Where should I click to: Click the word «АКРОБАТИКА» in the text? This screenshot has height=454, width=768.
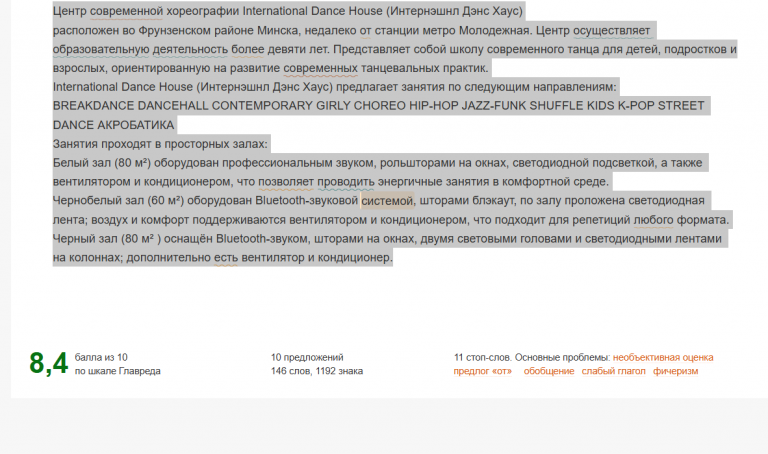tap(136, 125)
